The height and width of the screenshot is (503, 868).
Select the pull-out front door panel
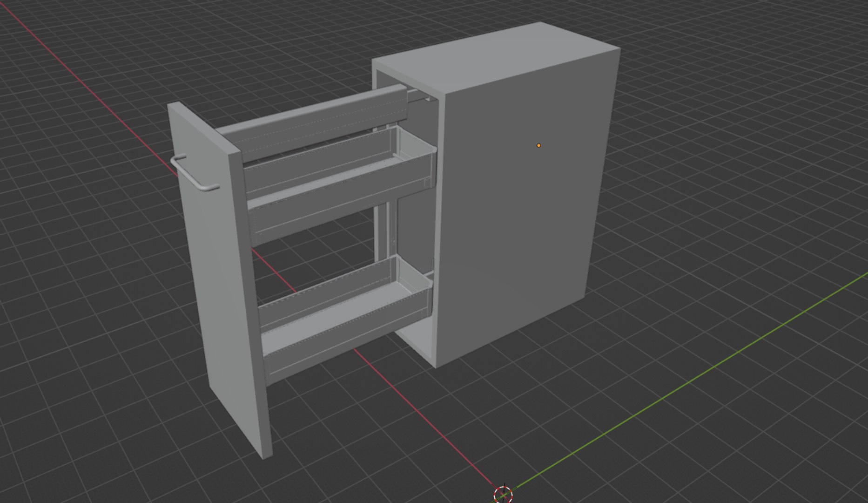pyautogui.click(x=219, y=279)
